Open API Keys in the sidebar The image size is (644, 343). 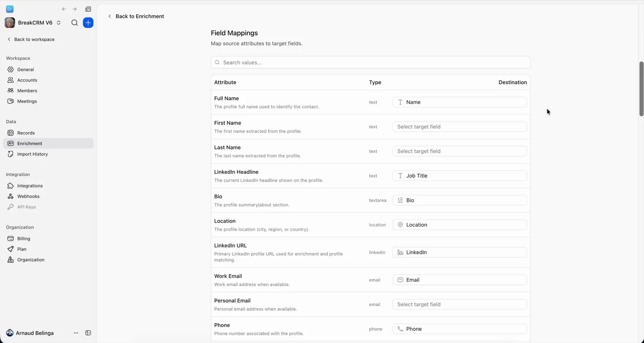(x=48, y=207)
